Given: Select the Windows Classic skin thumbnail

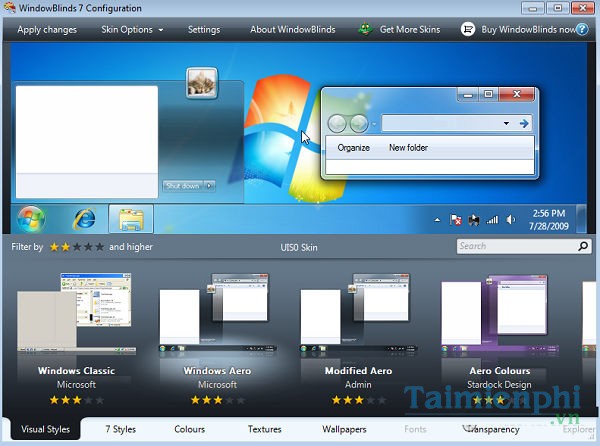Looking at the screenshot, I should (x=77, y=313).
